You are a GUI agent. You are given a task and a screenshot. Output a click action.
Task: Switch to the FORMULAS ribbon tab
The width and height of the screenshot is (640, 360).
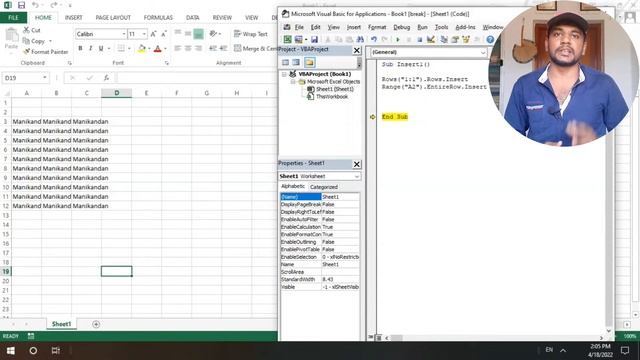tap(158, 18)
